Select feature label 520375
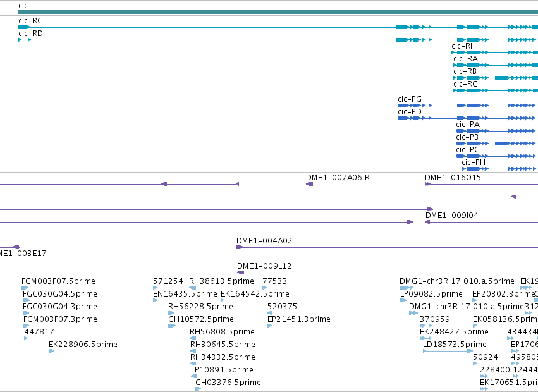This screenshot has width=538, height=392. (283, 307)
